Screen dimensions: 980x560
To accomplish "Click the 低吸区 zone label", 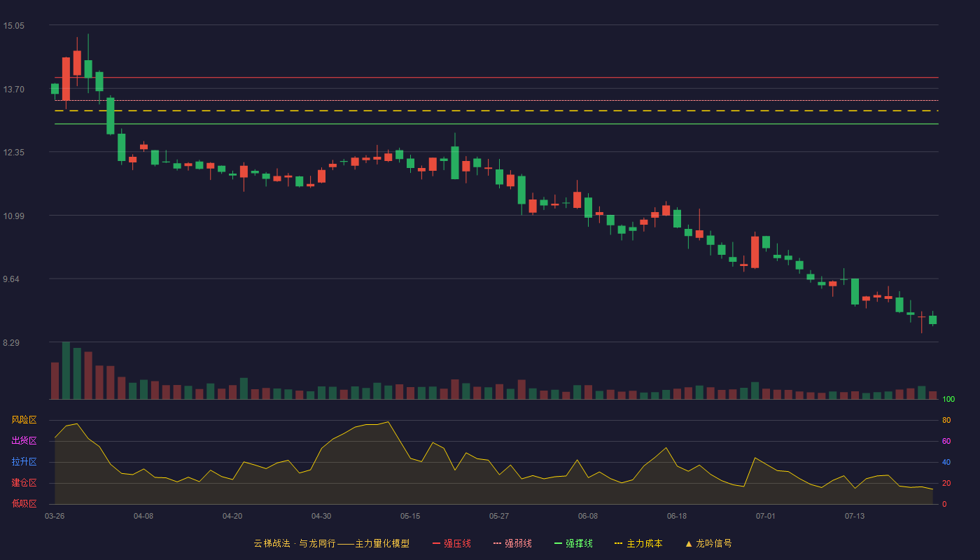I will (24, 503).
